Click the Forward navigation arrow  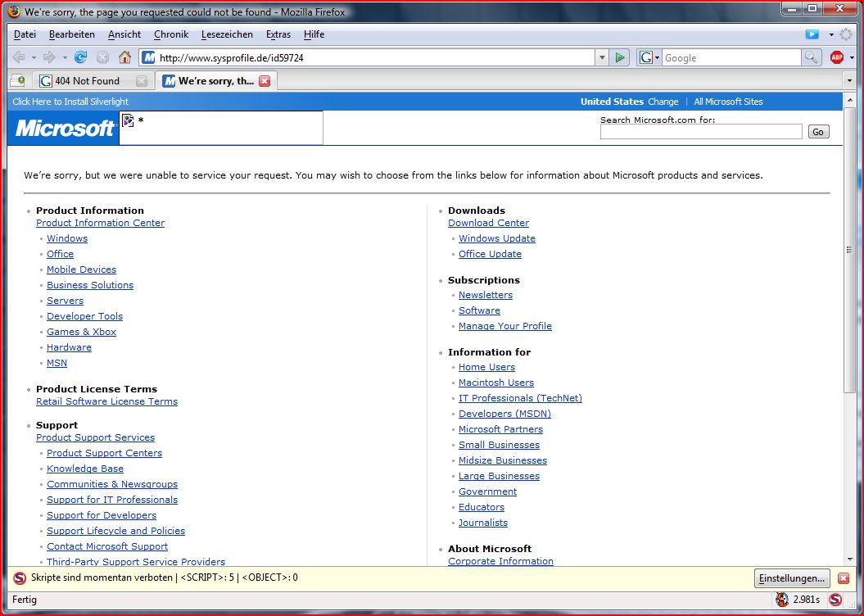[x=49, y=57]
